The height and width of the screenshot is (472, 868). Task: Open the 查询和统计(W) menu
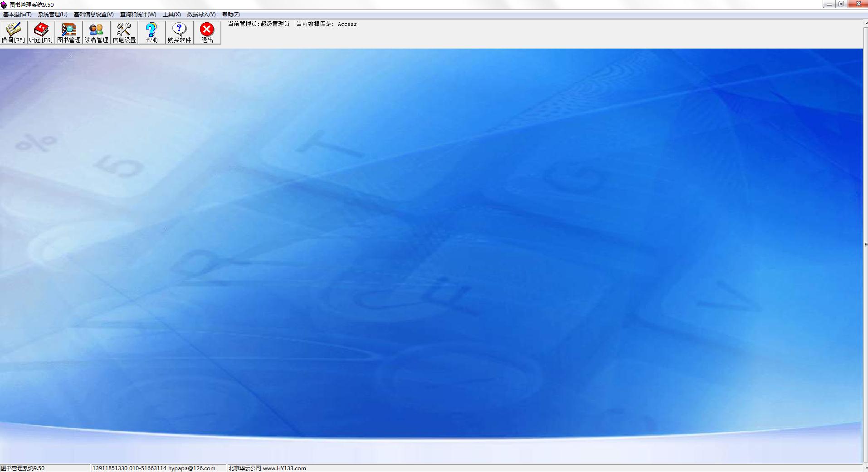[138, 15]
